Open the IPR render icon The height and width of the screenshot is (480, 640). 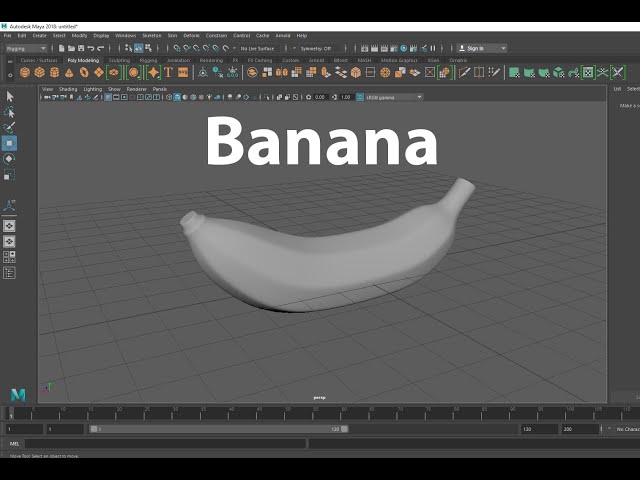coord(384,48)
